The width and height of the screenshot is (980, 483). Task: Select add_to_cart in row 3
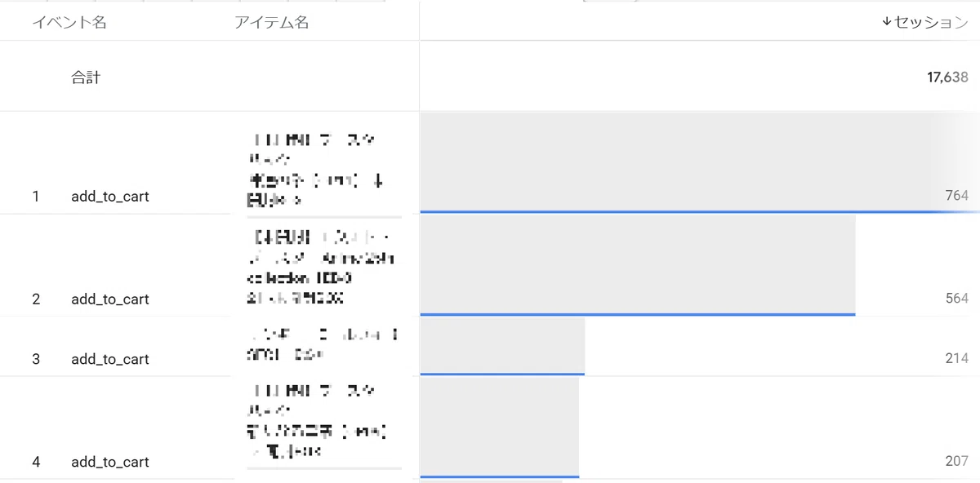point(110,359)
